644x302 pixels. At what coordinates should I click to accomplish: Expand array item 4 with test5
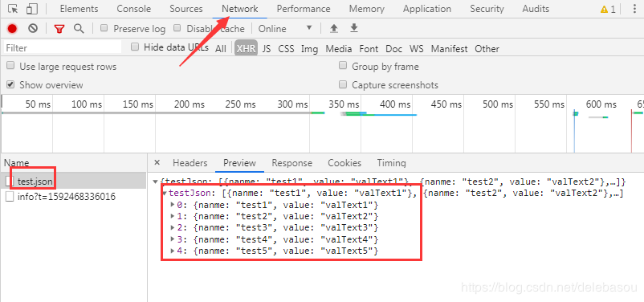point(173,251)
